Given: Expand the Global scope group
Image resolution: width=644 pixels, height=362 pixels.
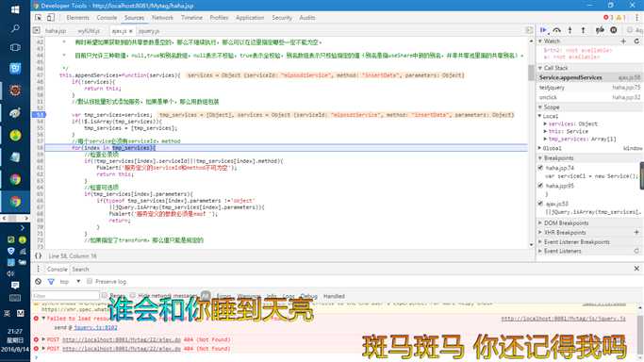Looking at the screenshot, I should 540,148.
